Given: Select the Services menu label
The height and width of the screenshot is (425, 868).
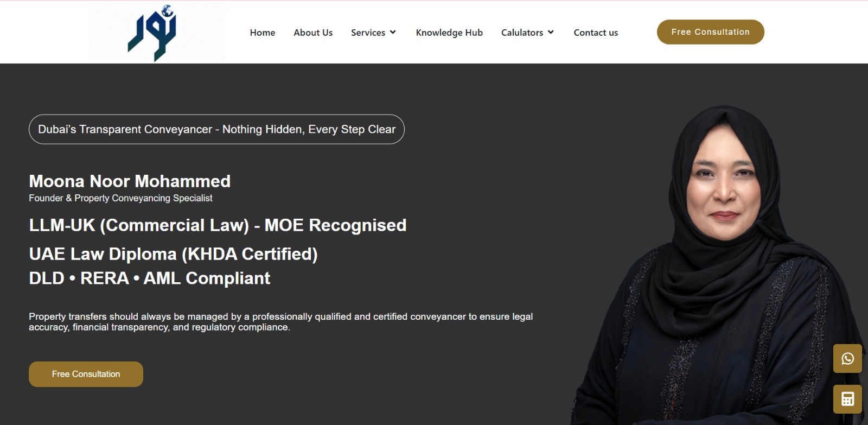Looking at the screenshot, I should tap(368, 33).
